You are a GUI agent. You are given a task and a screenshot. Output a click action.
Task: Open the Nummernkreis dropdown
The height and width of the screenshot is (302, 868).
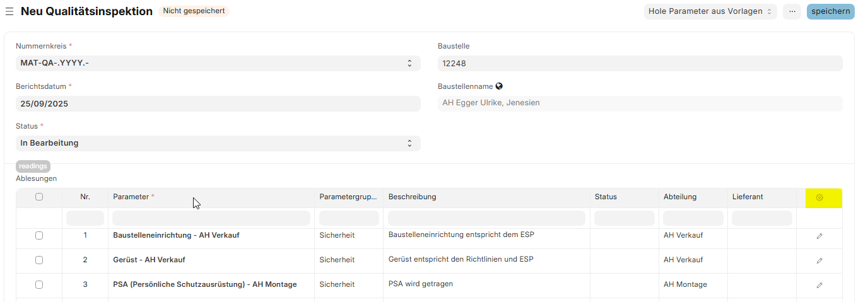tap(218, 63)
